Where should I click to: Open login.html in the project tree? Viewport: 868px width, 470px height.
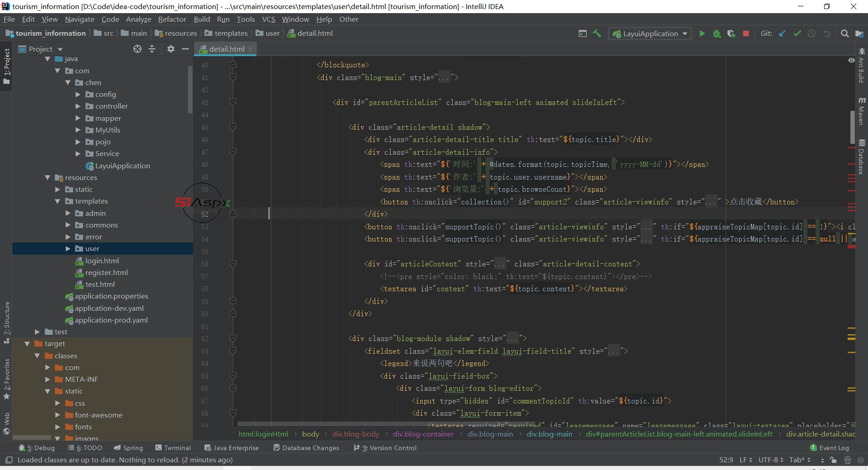(102, 261)
